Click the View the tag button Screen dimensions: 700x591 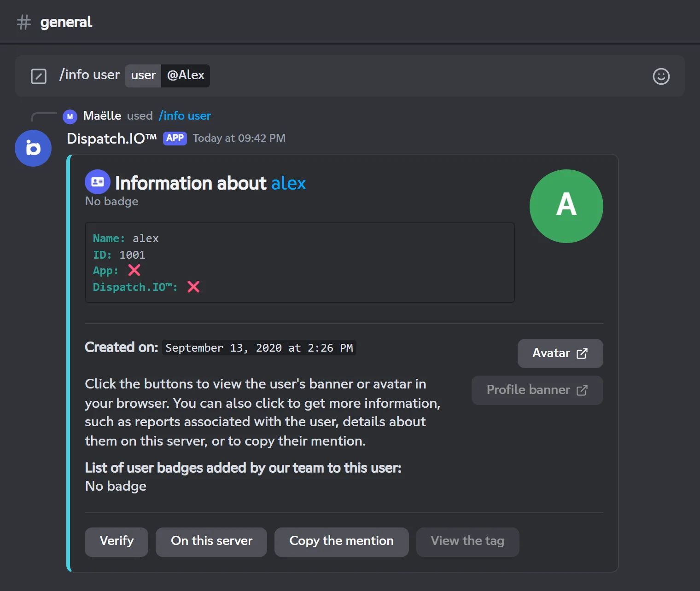[467, 542]
